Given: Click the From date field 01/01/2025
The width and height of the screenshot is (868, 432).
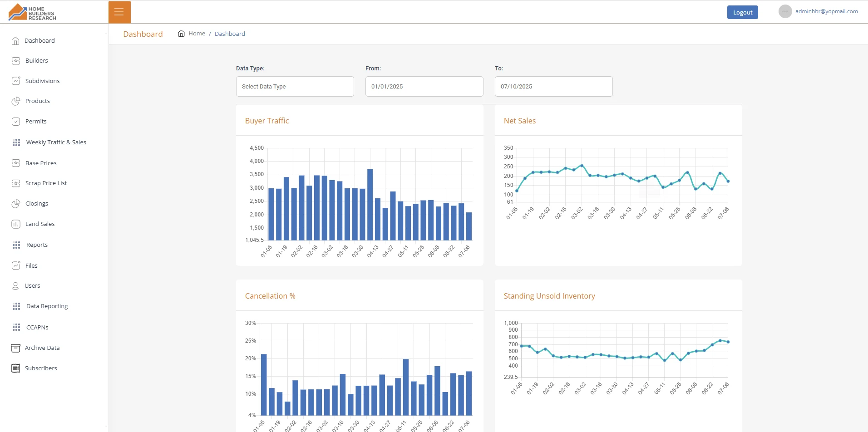Looking at the screenshot, I should point(424,86).
